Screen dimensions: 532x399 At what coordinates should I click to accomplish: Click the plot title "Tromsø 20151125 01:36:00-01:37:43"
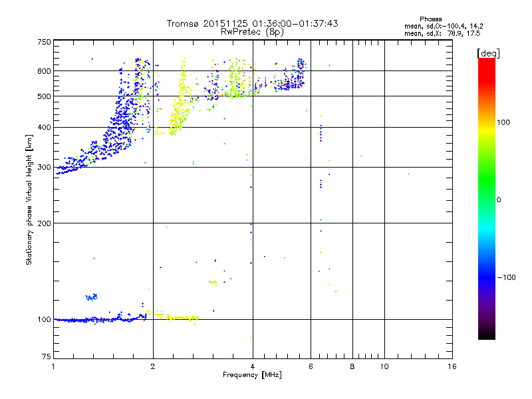252,23
